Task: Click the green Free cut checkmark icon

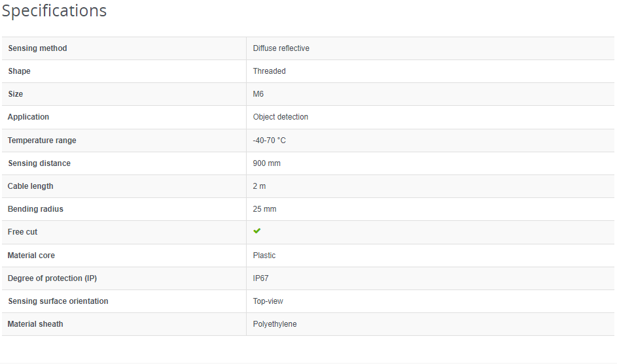Action: point(257,231)
